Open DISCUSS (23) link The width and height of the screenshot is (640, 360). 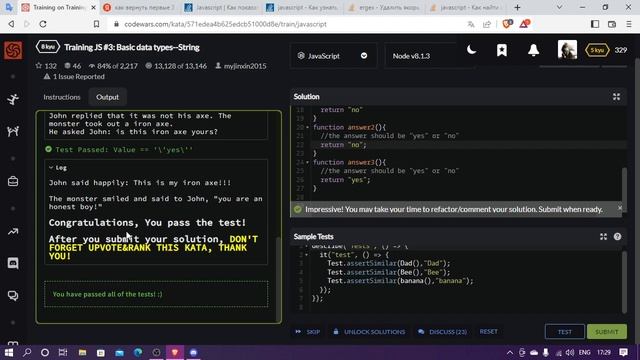coord(442,332)
